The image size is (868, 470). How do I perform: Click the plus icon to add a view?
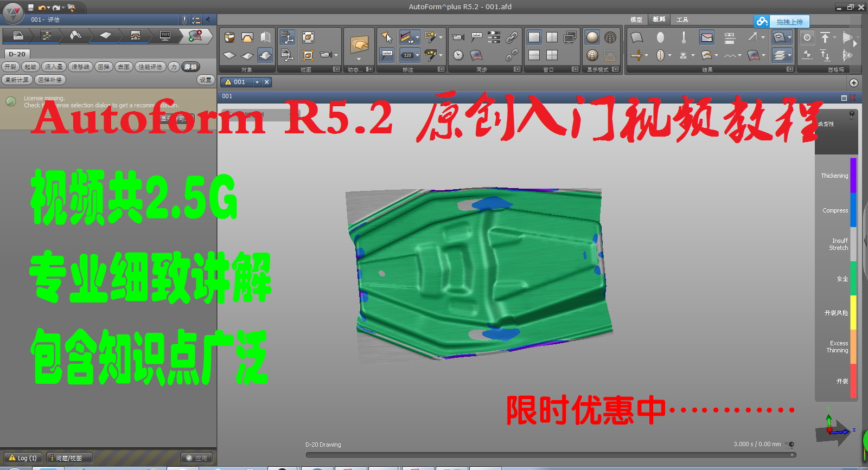854,82
